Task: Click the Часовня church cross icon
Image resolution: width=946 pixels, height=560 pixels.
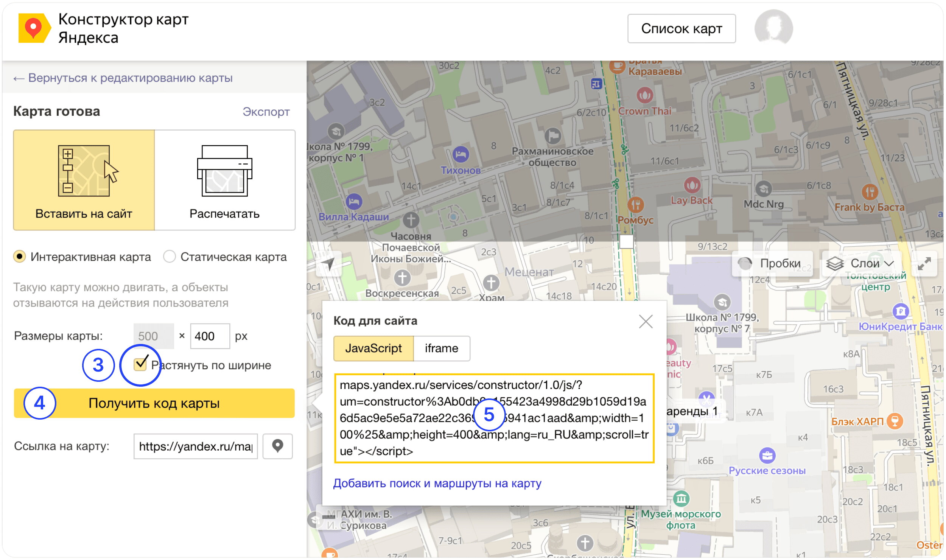Action: 411,219
